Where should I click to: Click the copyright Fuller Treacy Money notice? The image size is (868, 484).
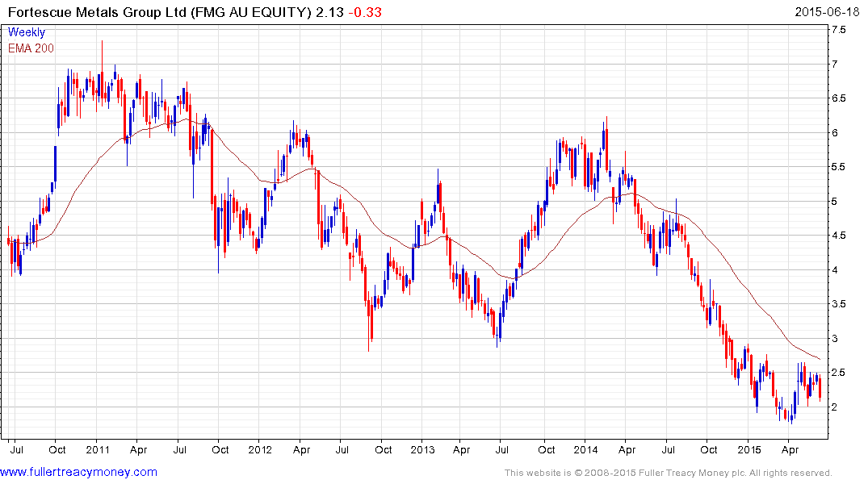(x=669, y=473)
